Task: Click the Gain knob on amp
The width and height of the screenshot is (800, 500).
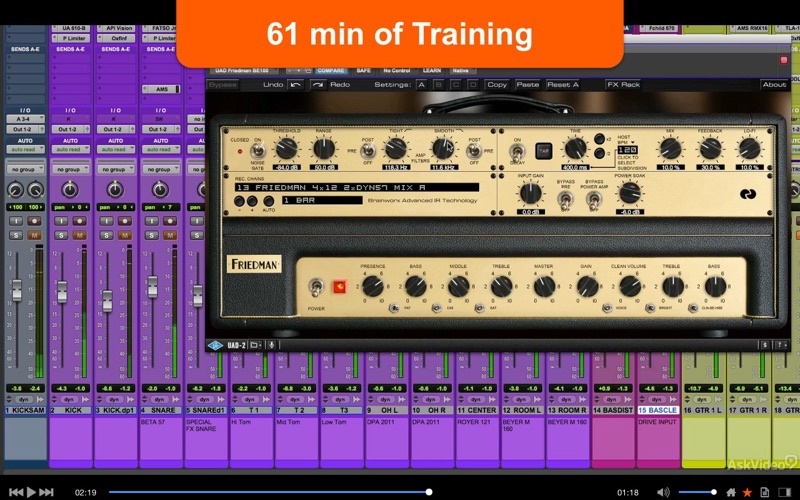Action: (587, 286)
